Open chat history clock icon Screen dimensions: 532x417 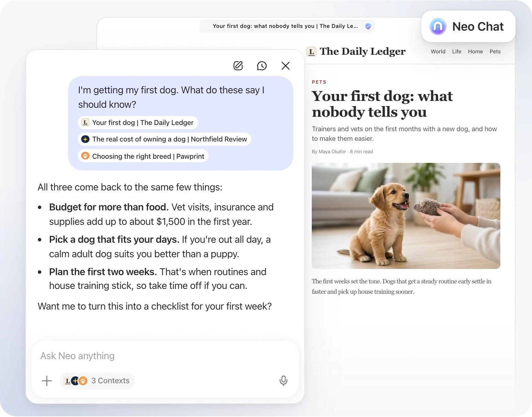click(x=262, y=66)
